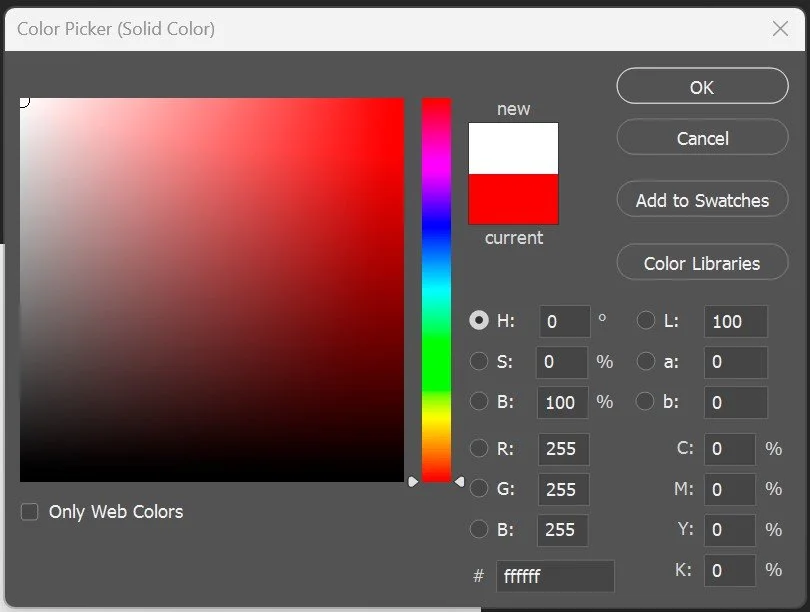Open Color Libraries

[701, 262]
